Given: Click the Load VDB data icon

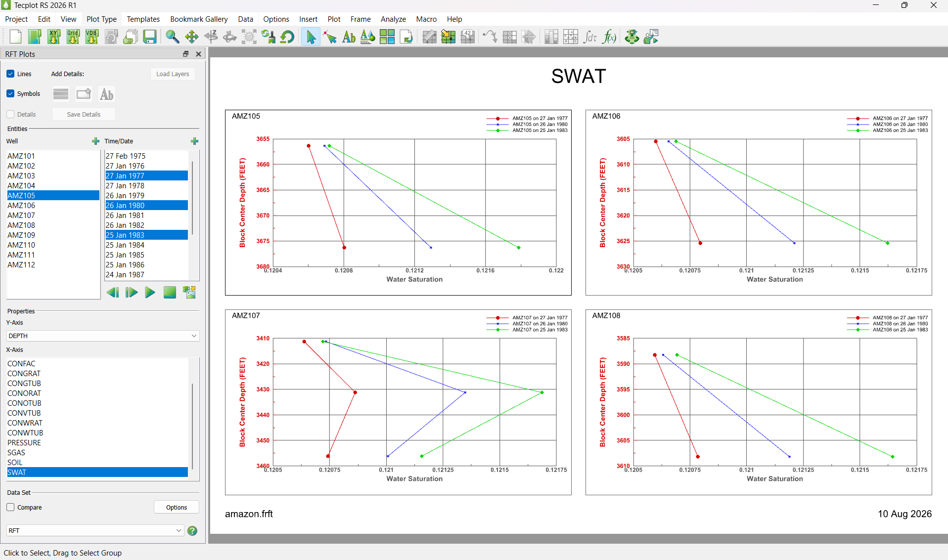Looking at the screenshot, I should click(92, 37).
